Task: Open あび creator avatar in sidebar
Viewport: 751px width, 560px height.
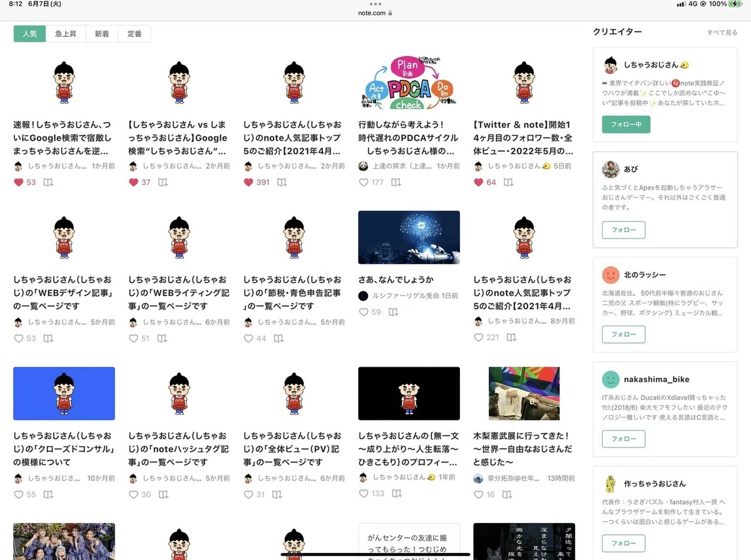Action: 611,170
